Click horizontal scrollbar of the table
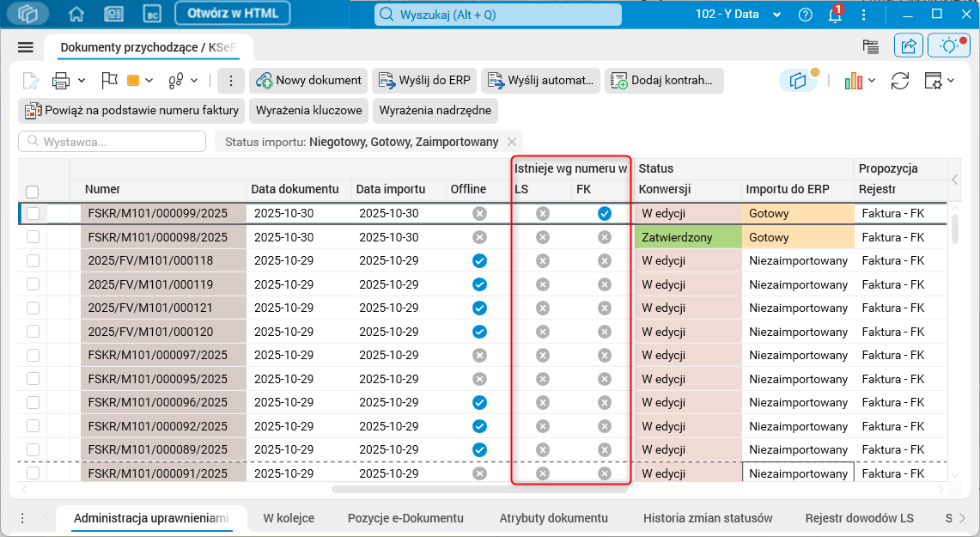 click(x=478, y=490)
